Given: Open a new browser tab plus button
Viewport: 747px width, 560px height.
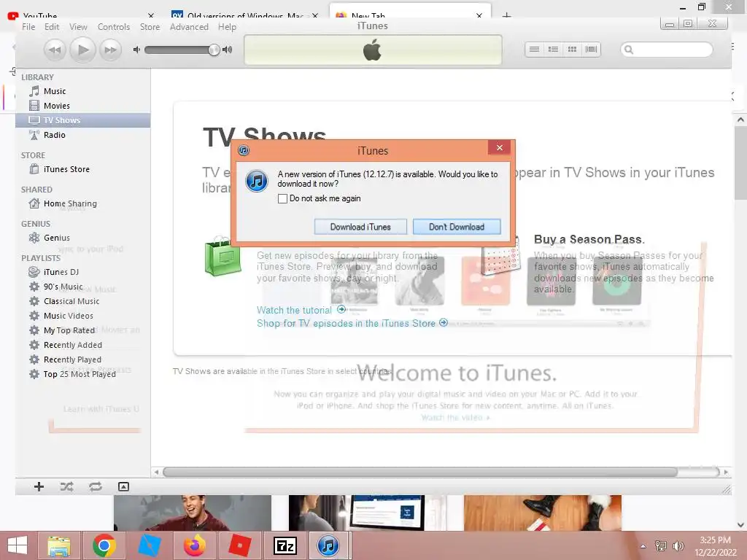Looking at the screenshot, I should (x=506, y=16).
